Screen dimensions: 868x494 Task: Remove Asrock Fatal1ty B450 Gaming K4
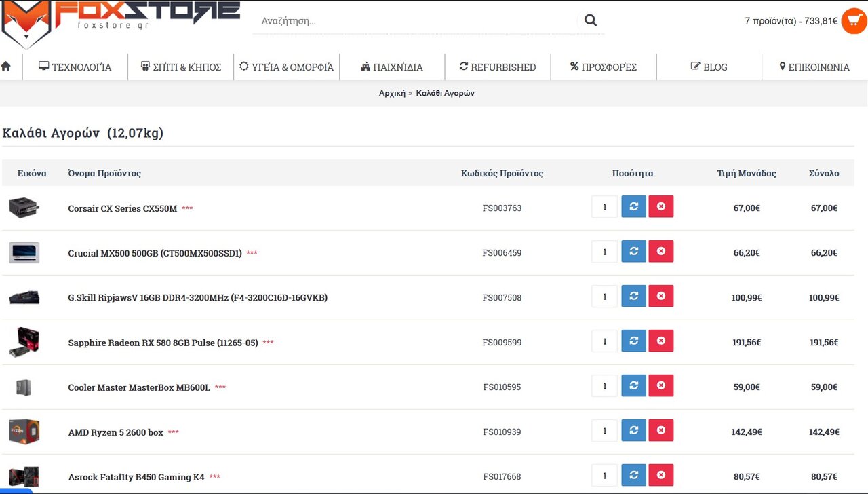point(660,476)
